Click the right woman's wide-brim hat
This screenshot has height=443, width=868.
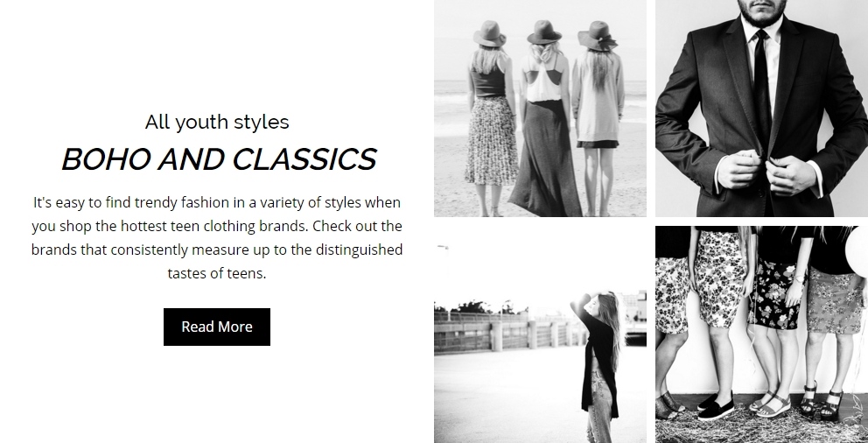(x=598, y=35)
